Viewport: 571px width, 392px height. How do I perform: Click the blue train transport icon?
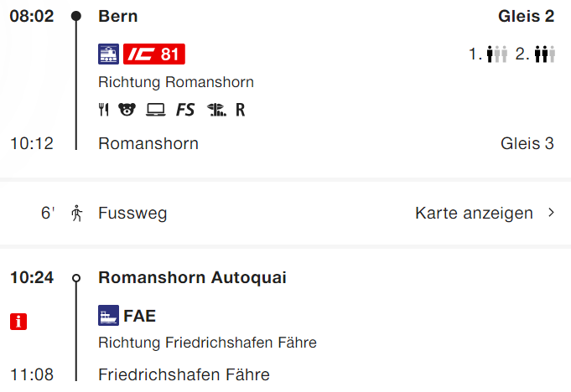[108, 54]
